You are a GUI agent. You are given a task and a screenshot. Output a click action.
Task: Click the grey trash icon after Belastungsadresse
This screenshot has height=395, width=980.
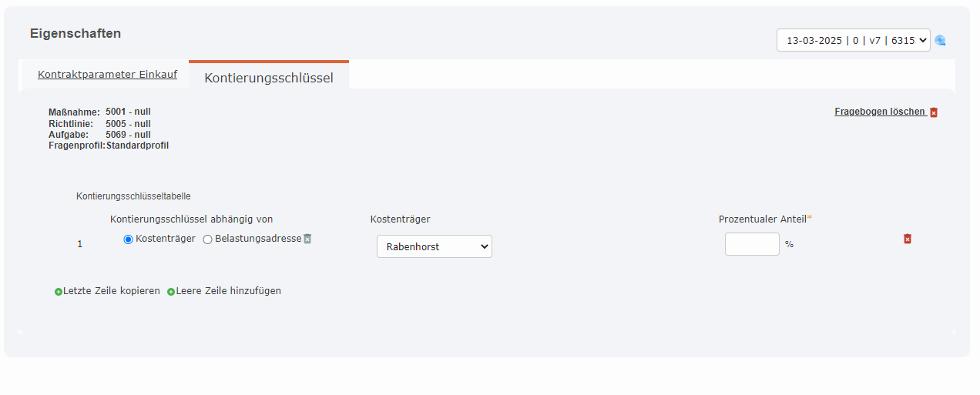click(307, 239)
